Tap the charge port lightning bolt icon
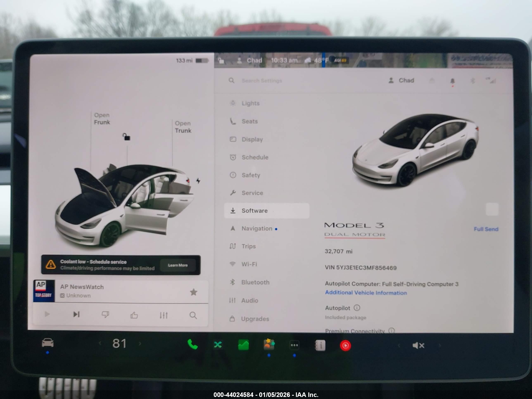Viewport: 532px width, 399px height. click(x=198, y=181)
